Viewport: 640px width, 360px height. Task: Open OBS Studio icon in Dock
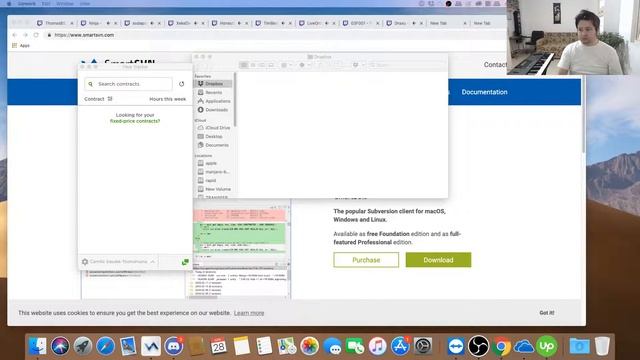[478, 346]
